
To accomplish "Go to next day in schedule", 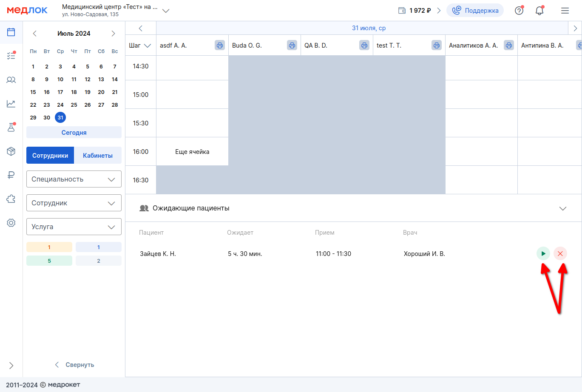I will [x=575, y=28].
